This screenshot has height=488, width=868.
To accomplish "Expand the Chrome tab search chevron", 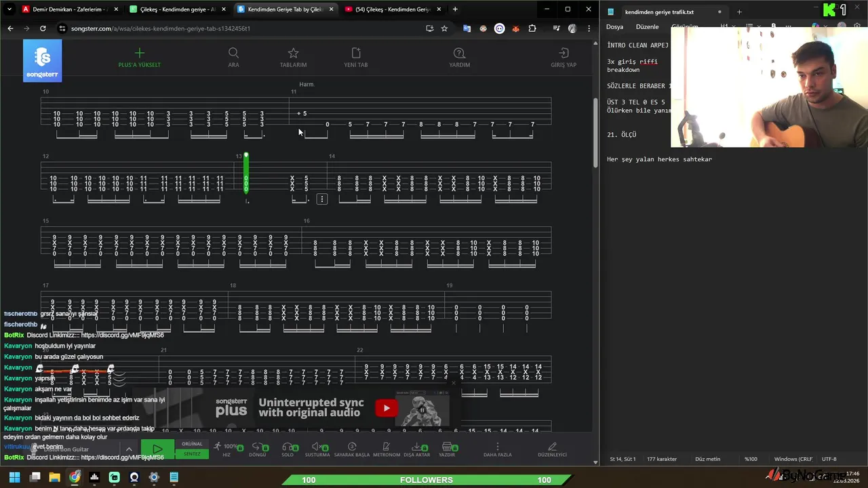I will tap(8, 9).
